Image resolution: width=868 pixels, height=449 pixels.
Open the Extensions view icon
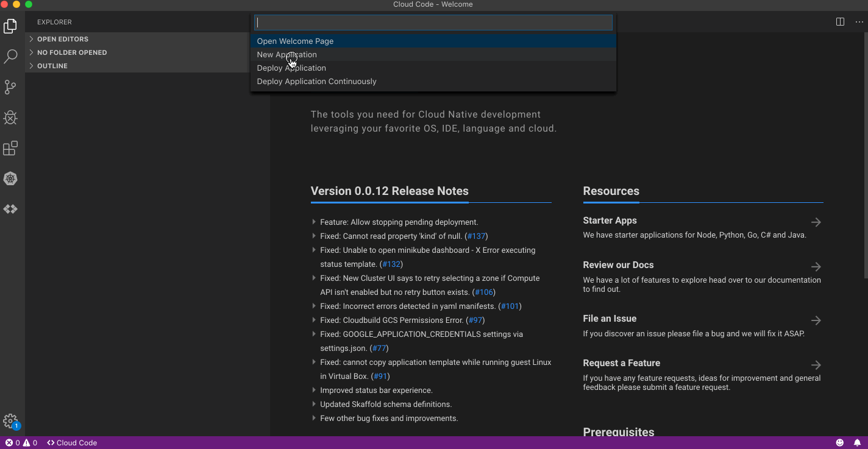[x=10, y=148]
